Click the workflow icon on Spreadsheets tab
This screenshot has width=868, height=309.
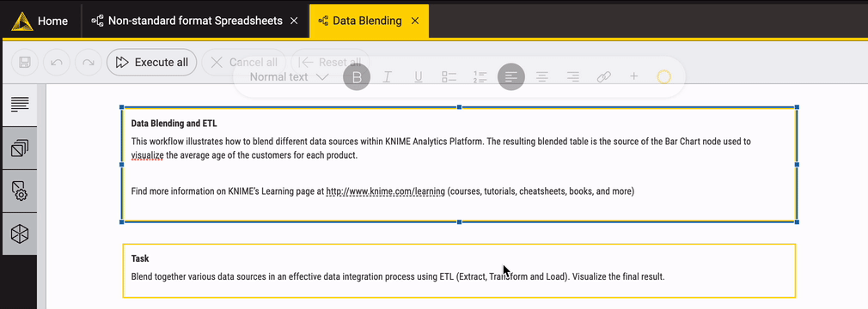click(x=97, y=21)
